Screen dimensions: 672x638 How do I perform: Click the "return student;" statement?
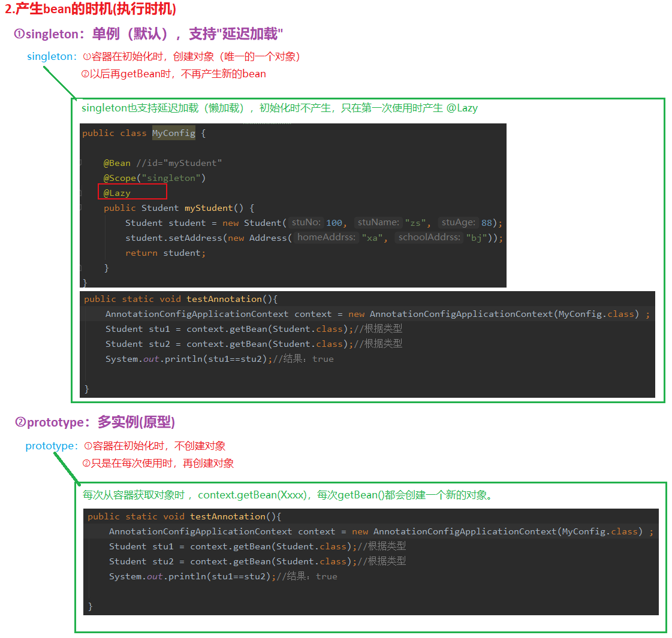[x=165, y=253]
